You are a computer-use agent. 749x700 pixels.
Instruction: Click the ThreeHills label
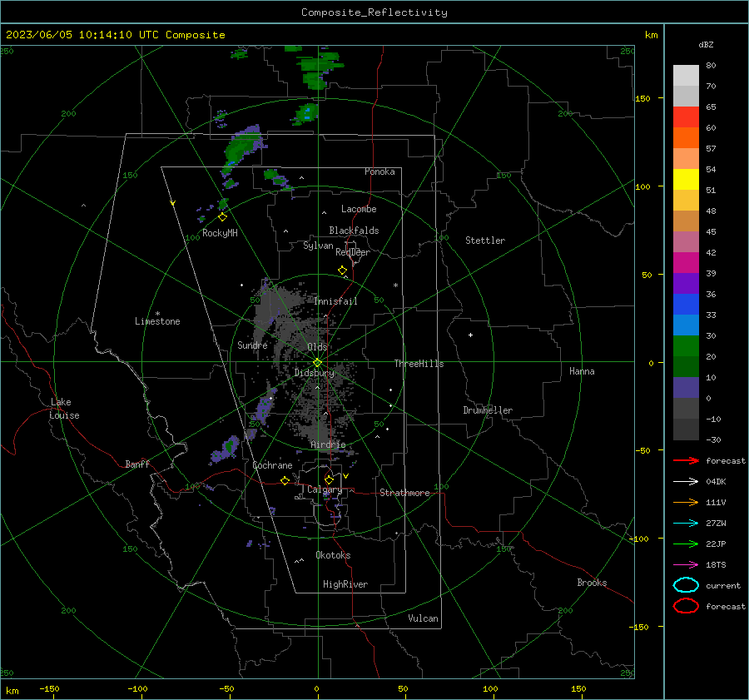[419, 364]
